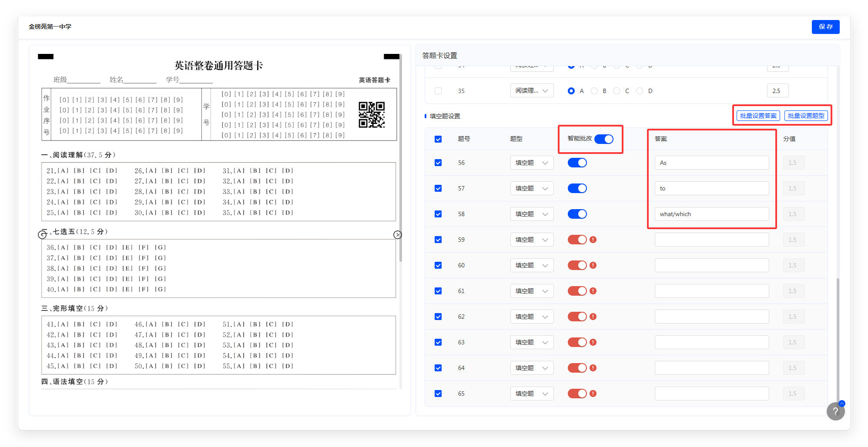
Task: Click the help question mark icon
Action: pyautogui.click(x=835, y=411)
